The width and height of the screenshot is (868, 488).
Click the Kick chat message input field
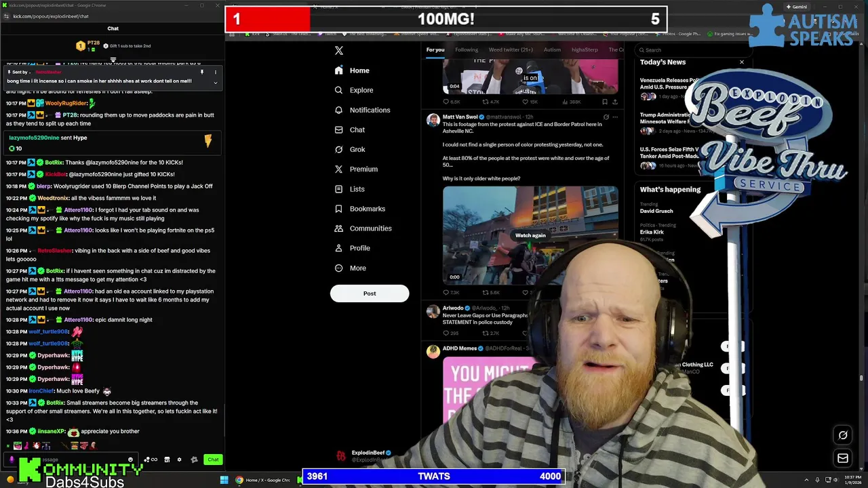click(x=71, y=460)
